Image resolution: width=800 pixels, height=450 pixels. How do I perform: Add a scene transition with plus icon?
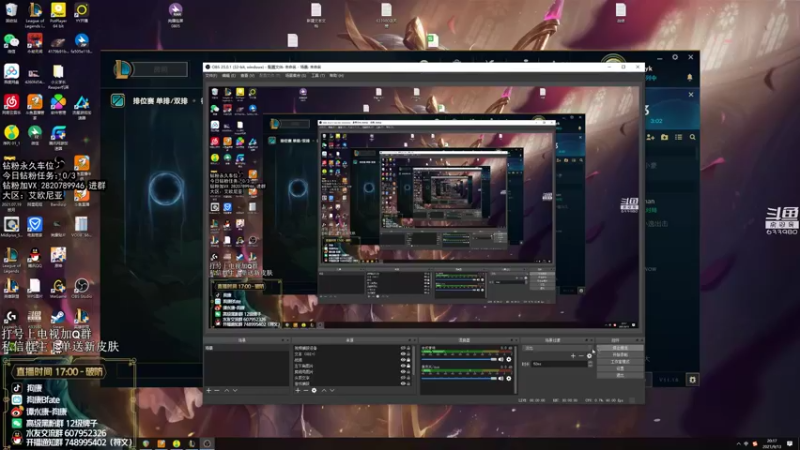(573, 356)
